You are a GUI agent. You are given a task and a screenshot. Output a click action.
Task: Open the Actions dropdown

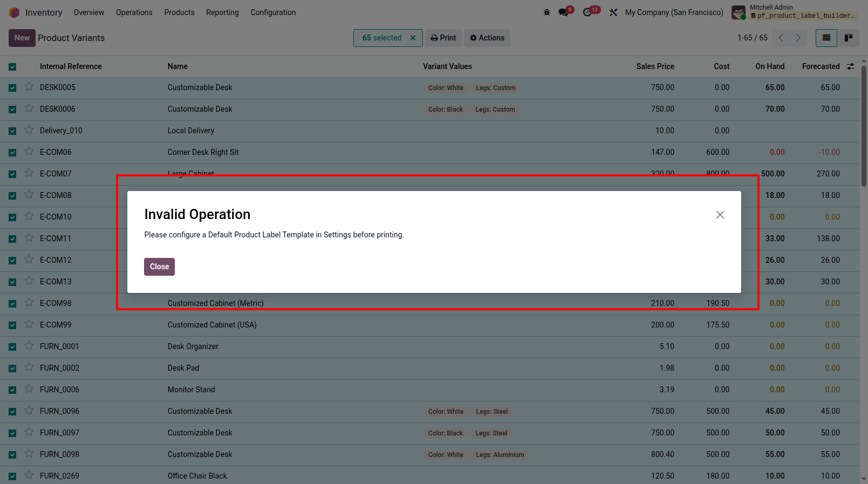click(x=487, y=38)
